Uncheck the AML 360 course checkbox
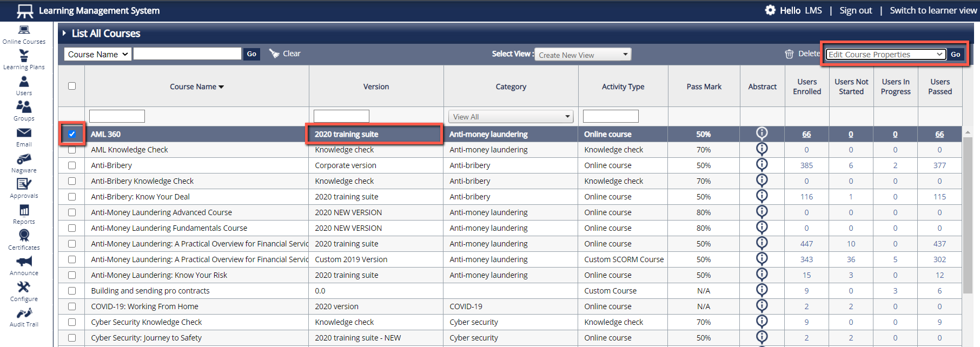980x347 pixels. pyautogui.click(x=72, y=134)
